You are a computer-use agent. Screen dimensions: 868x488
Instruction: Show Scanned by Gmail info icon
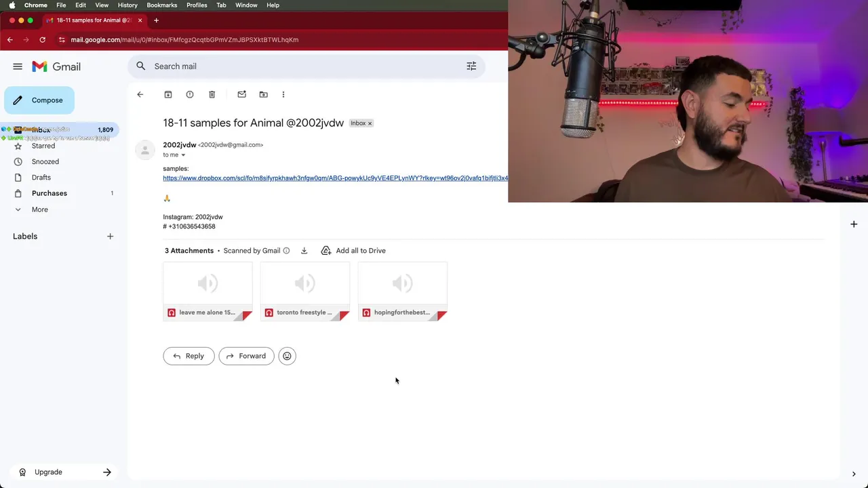click(286, 251)
